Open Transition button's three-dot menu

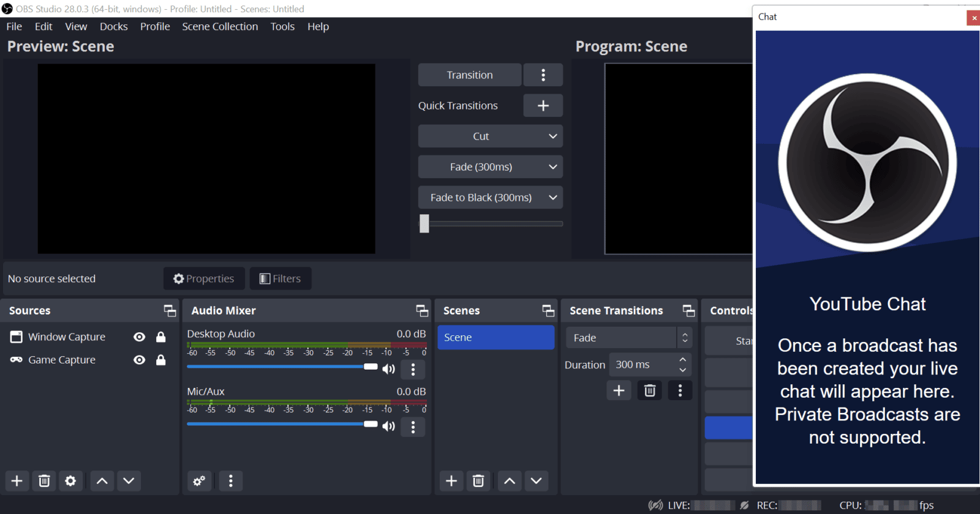coord(543,75)
